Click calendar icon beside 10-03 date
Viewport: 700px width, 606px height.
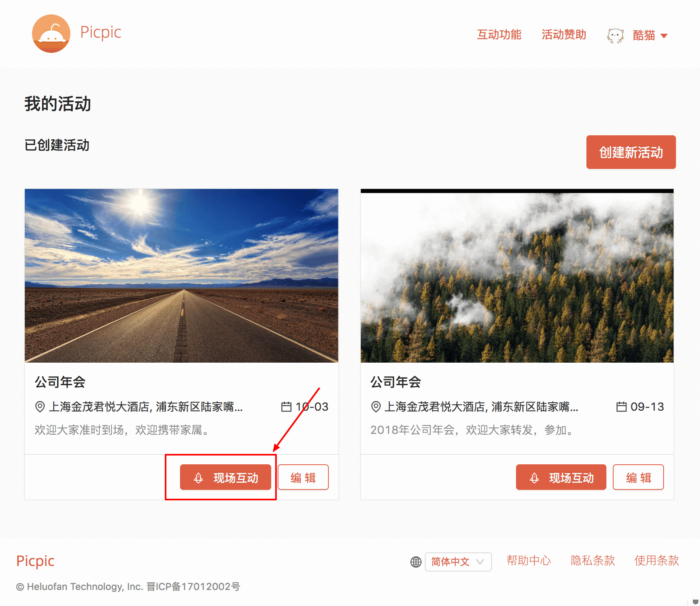click(286, 407)
